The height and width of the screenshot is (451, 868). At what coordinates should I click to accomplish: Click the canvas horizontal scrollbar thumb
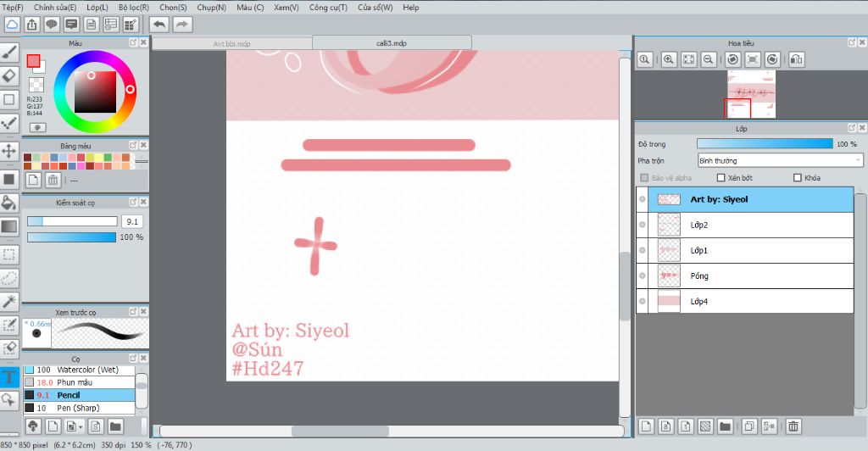[340, 432]
